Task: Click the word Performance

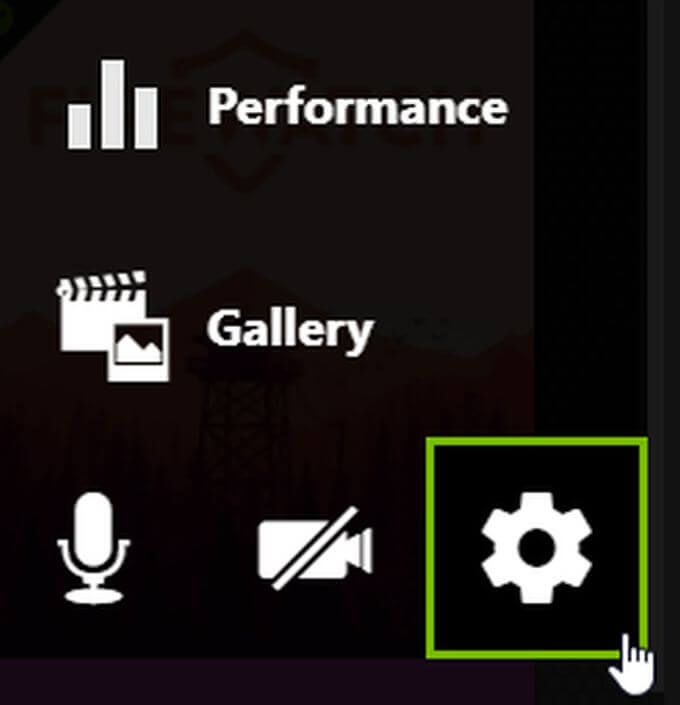Action: (358, 106)
